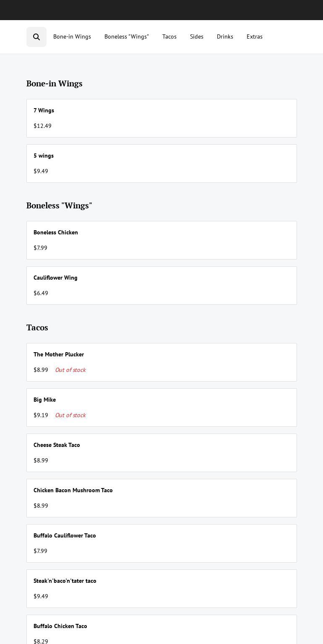The height and width of the screenshot is (644, 323).
Task: Open the Steak'n'baco'n'tater taco item
Action: pyautogui.click(x=161, y=589)
